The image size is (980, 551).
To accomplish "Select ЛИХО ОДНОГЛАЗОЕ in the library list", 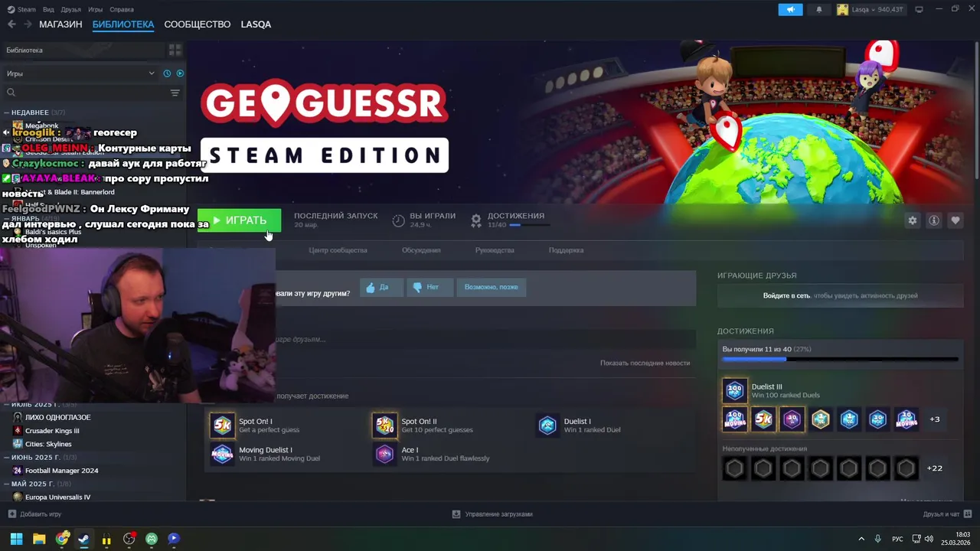I will (57, 418).
